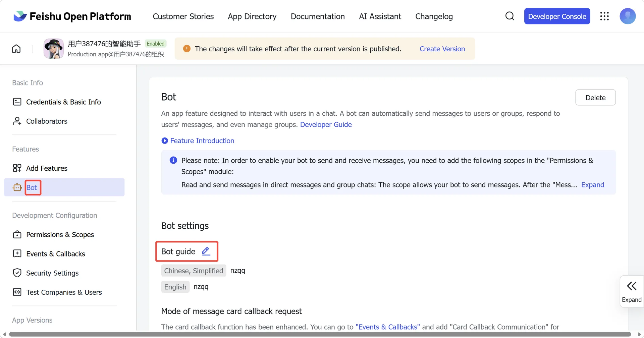Click the Test Companies & Users icon
Screen dimensions: 644x338
coord(17,292)
